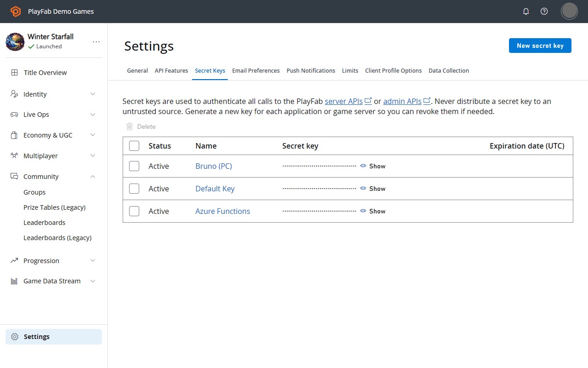Open the admin APIs link
The width and height of the screenshot is (588, 368).
coord(402,101)
